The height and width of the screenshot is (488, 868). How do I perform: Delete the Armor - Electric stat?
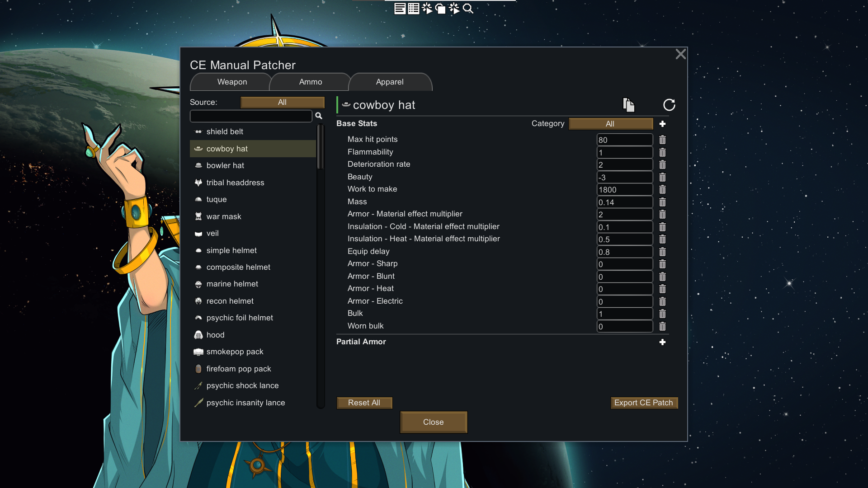pos(662,301)
